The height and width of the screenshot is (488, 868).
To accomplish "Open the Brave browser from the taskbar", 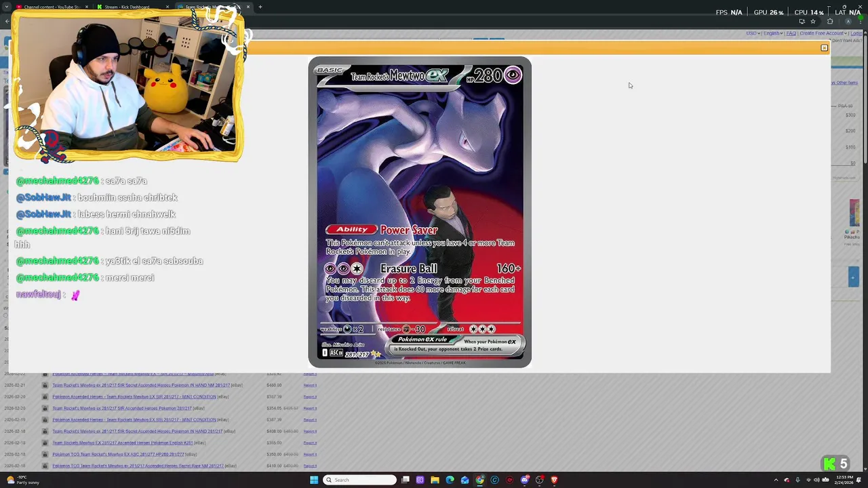I will pyautogui.click(x=554, y=480).
